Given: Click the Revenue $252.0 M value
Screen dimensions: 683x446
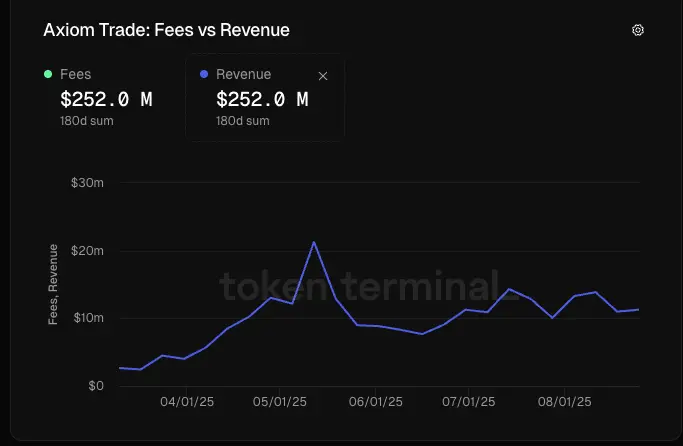Looking at the screenshot, I should click(x=262, y=99).
